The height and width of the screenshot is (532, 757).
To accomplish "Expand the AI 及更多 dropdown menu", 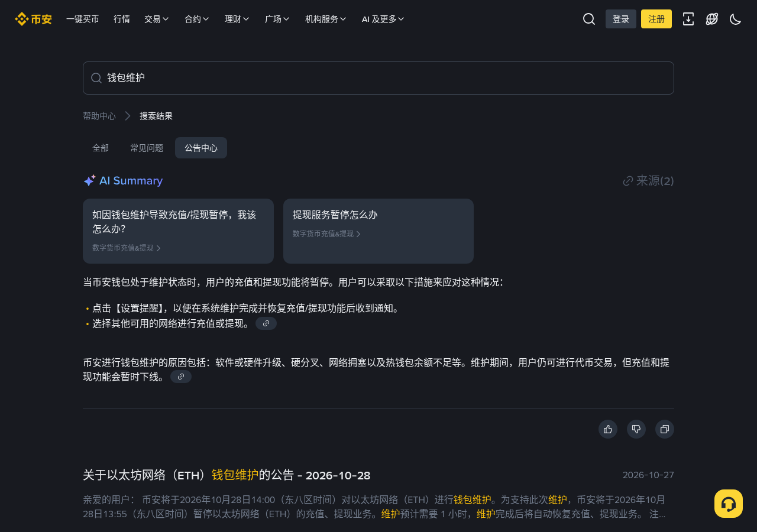I will click(x=383, y=19).
